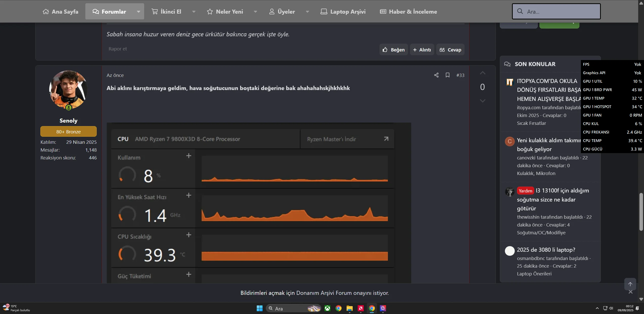Open the Xbox app from the taskbar
Screen dimensions: 644x314
pos(327,308)
